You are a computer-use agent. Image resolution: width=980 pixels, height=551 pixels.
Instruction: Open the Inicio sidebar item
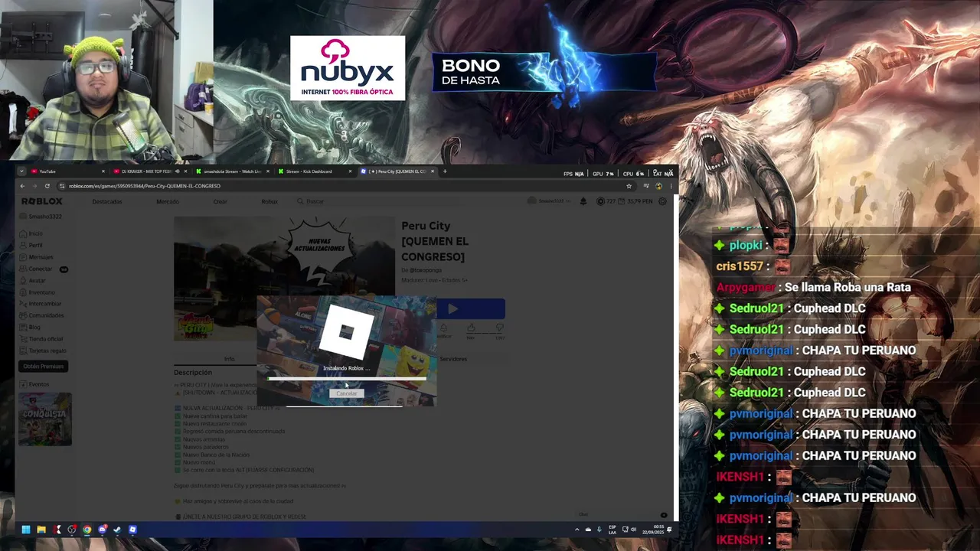click(31, 233)
